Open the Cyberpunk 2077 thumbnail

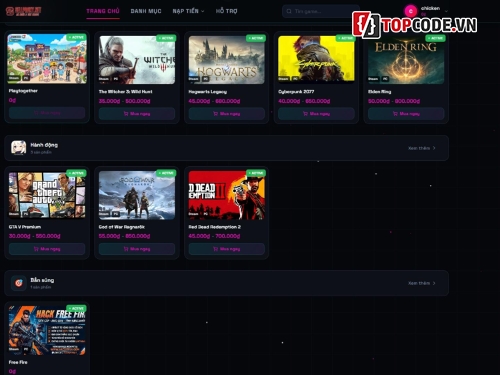click(x=316, y=60)
